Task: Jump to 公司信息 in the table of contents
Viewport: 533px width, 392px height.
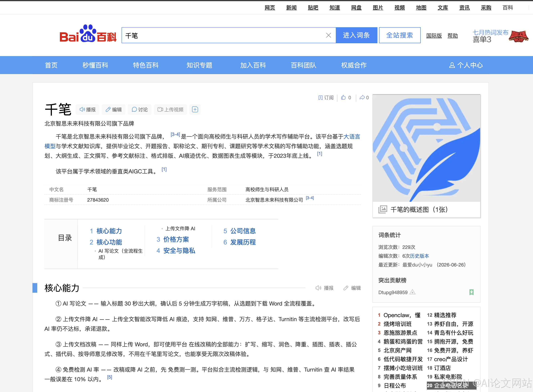Action: click(x=243, y=231)
